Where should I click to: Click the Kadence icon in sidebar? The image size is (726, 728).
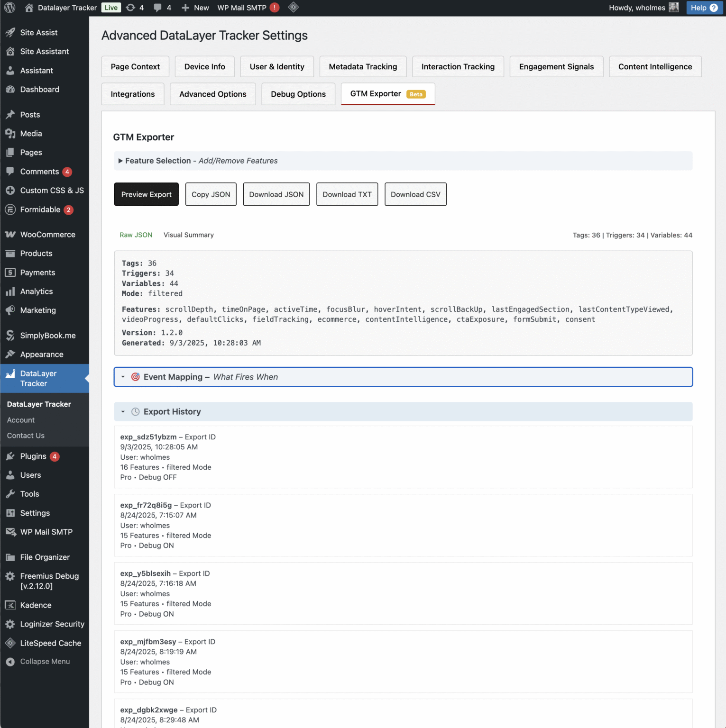(x=10, y=605)
